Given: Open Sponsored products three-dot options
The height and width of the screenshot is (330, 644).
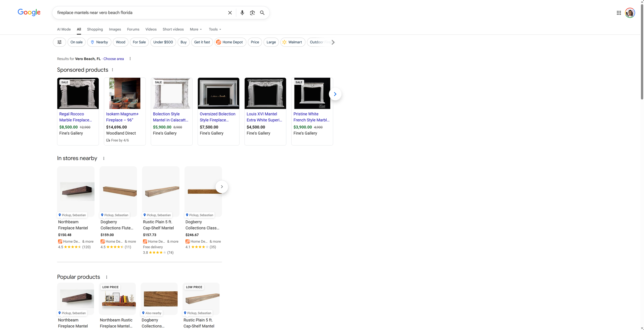Looking at the screenshot, I should tap(112, 70).
